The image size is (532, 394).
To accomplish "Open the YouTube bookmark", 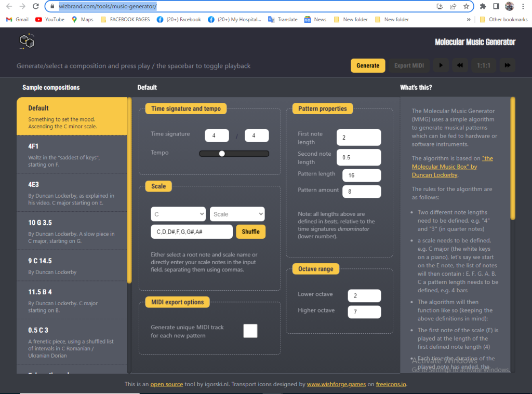I will click(50, 20).
